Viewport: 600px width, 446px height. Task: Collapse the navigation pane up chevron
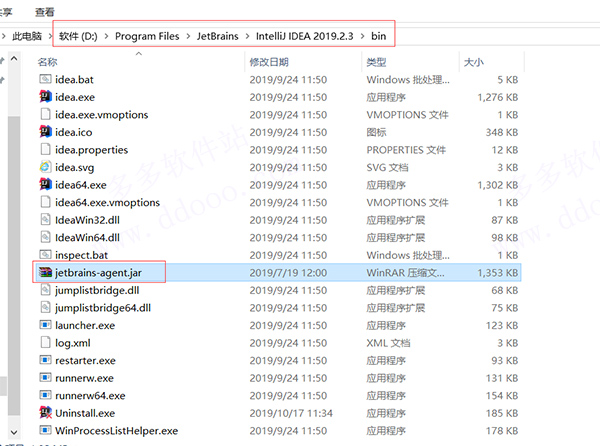14,59
